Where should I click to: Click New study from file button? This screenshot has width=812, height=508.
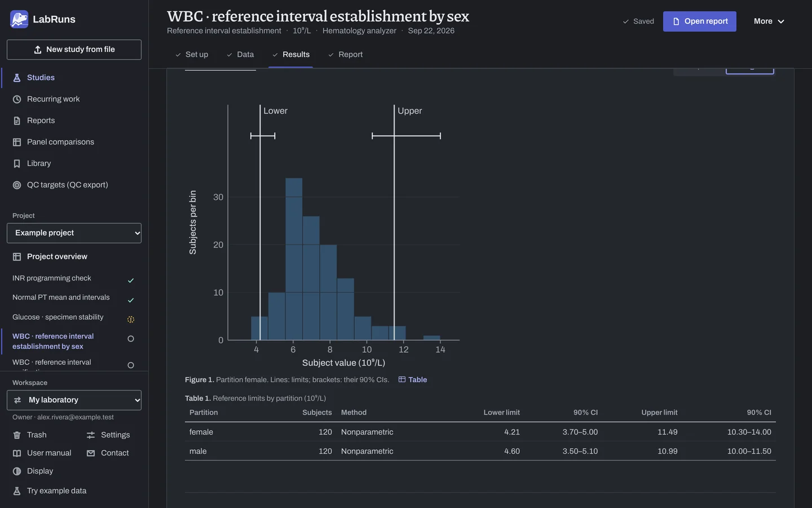coord(74,50)
